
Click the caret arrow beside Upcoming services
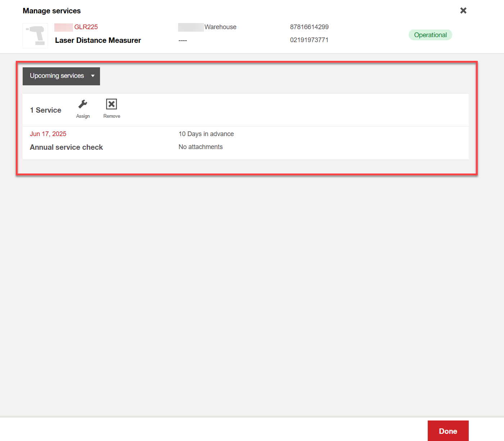[x=93, y=76]
